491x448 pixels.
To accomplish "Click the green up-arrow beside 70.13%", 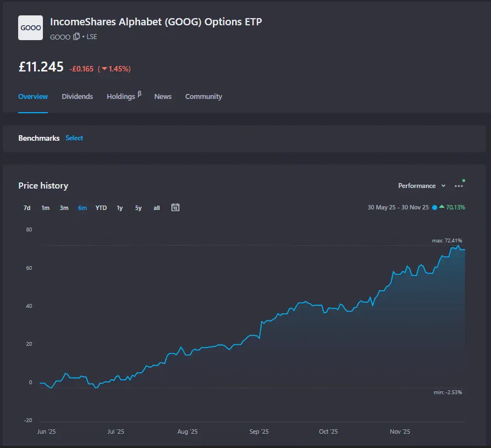I will [442, 207].
